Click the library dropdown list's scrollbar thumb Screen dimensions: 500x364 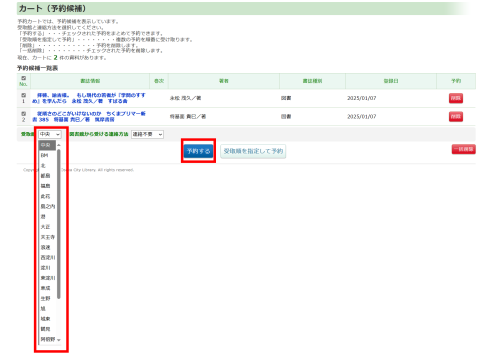tap(59, 224)
